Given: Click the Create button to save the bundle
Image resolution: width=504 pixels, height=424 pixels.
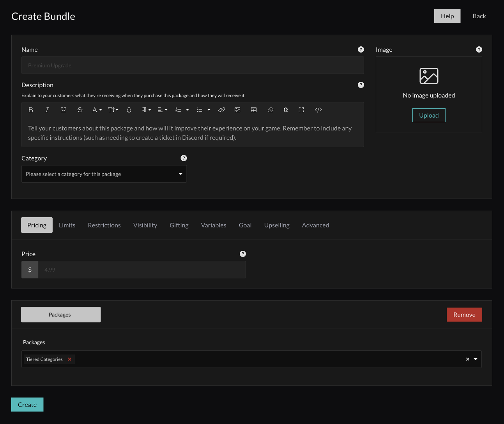Looking at the screenshot, I should pos(27,404).
